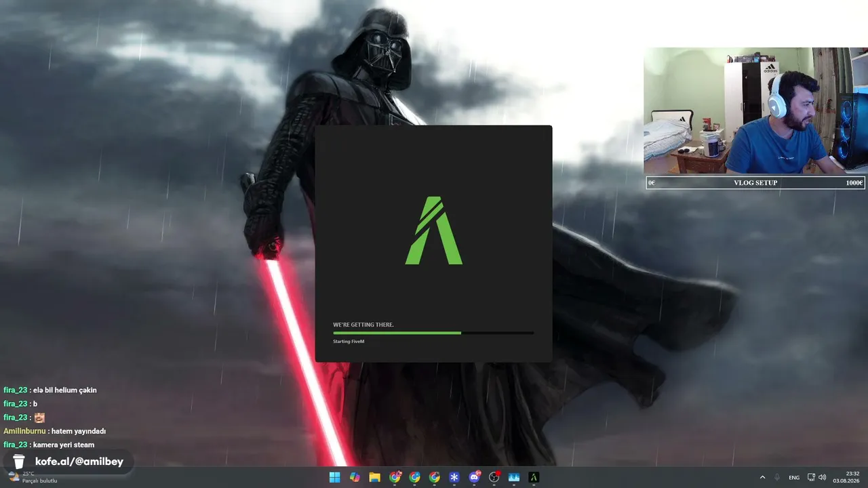
Task: Open File Explorer from the taskbar
Action: pyautogui.click(x=374, y=477)
